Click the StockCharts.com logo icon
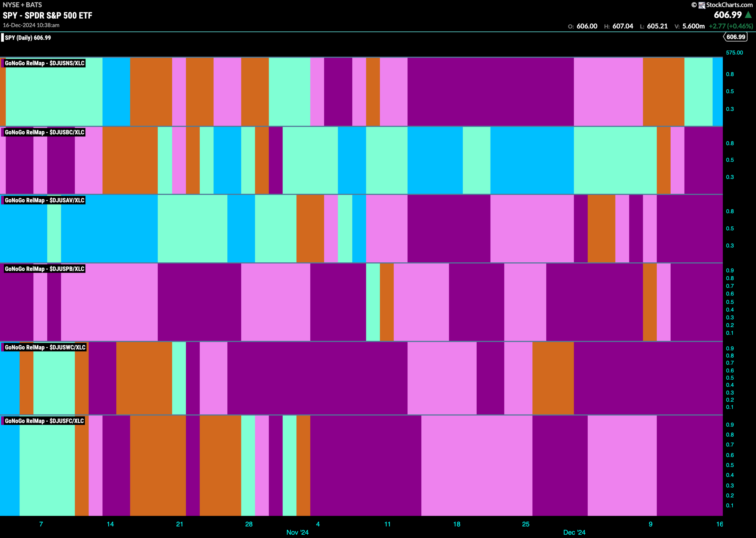Screen dimensions: 756x538 702,5
